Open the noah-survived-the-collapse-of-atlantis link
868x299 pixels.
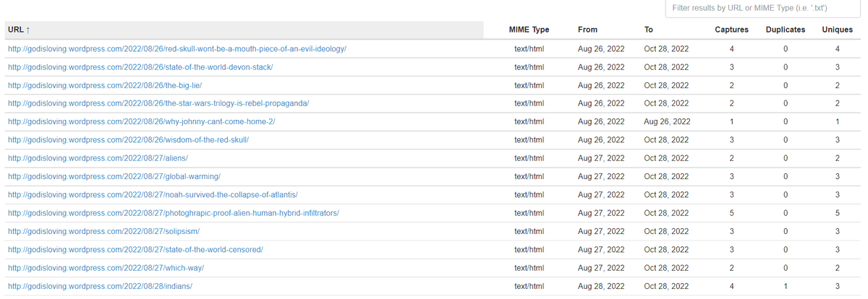pos(153,195)
